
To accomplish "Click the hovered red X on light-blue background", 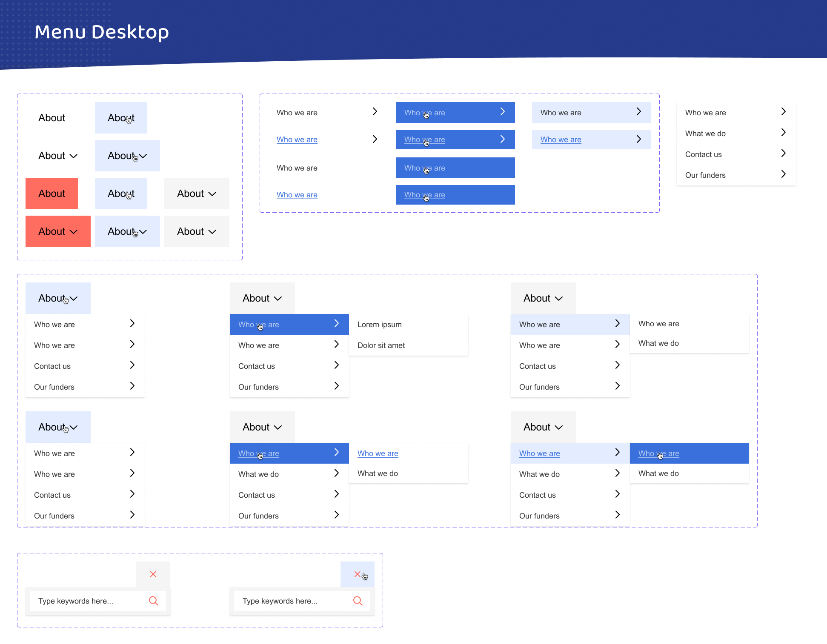I will tap(358, 574).
